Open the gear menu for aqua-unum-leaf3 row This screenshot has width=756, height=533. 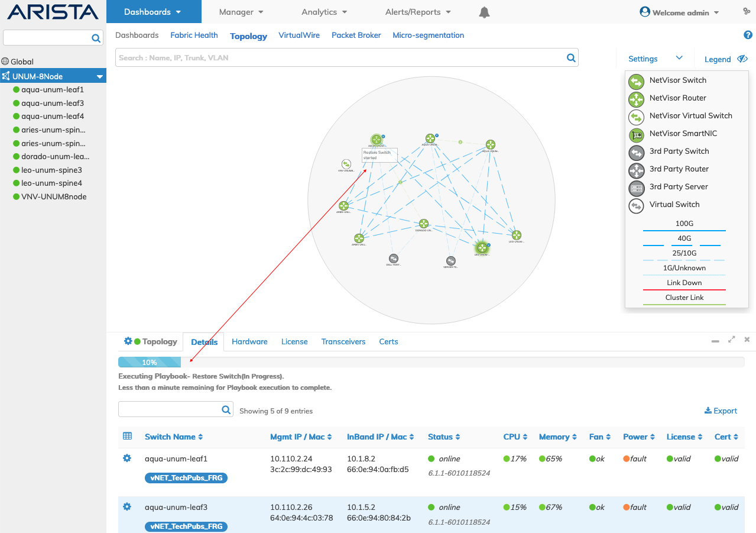point(127,506)
